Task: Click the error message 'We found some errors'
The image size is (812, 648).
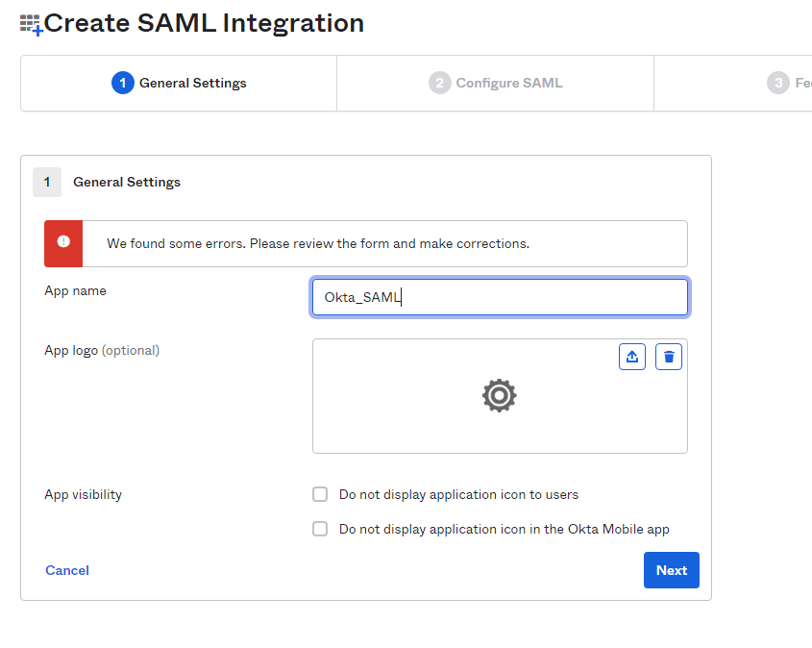Action: point(318,243)
